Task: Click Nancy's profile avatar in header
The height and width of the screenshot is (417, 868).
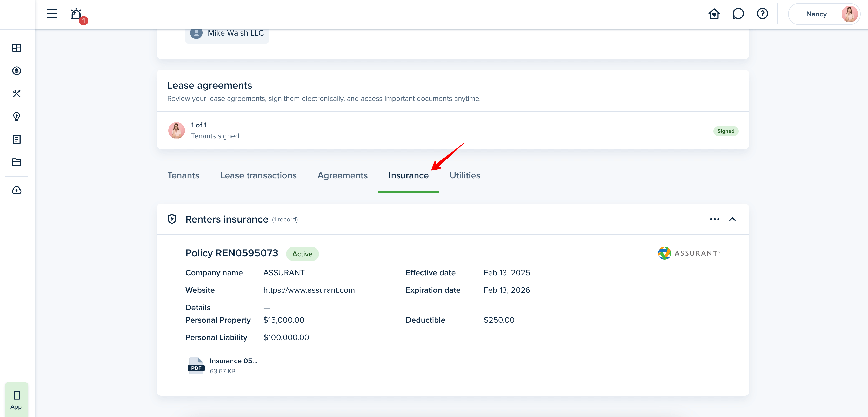Action: (x=850, y=14)
